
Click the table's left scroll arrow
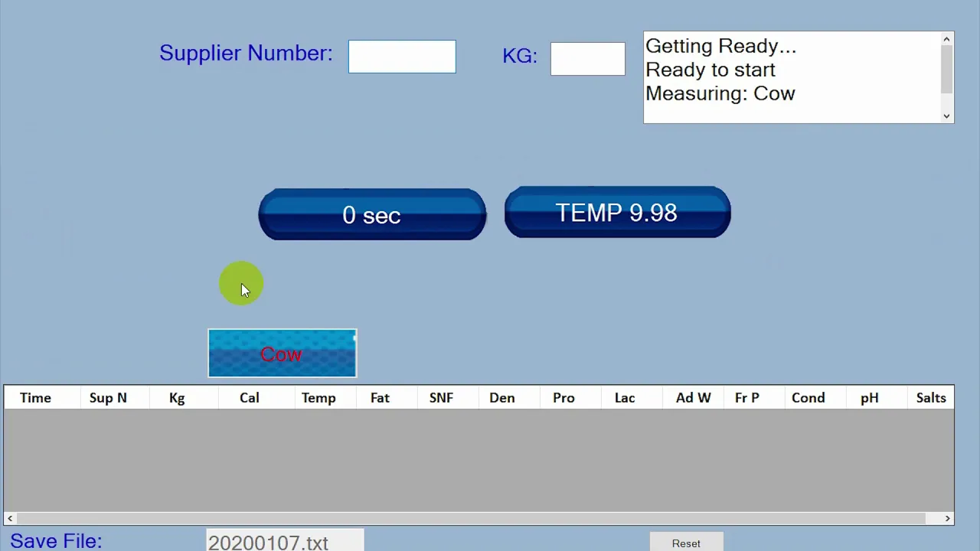(x=10, y=518)
